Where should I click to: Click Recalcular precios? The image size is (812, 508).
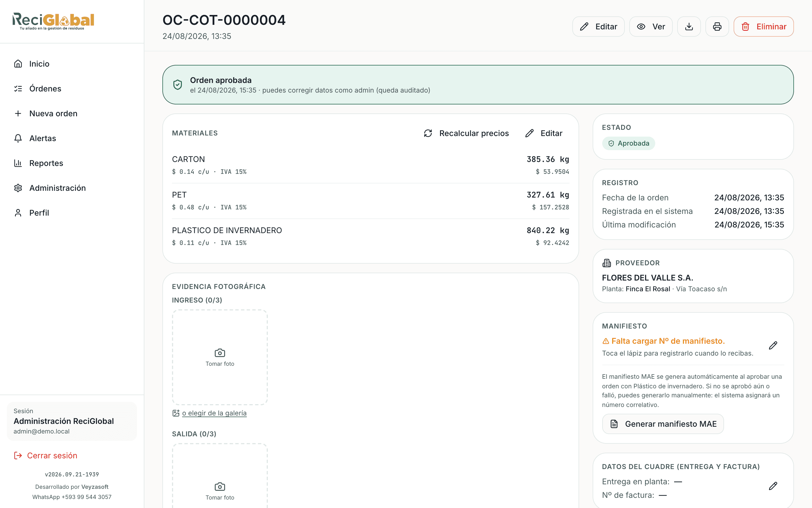coord(466,133)
